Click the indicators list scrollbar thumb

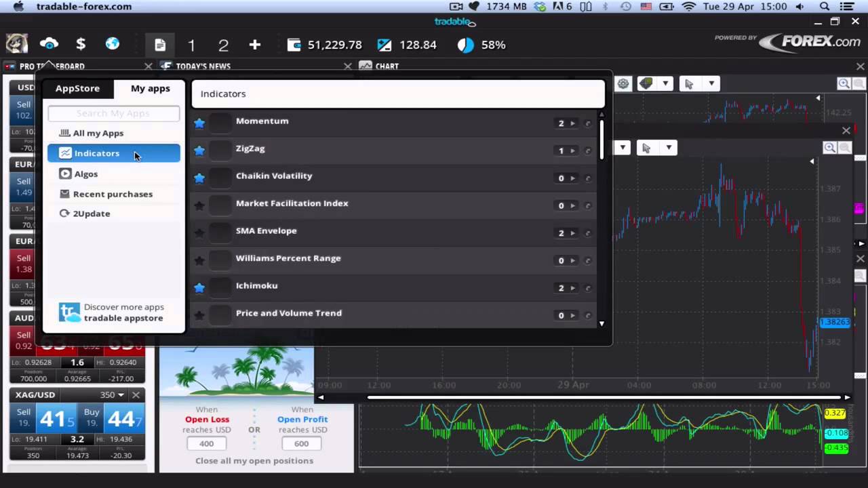click(601, 139)
